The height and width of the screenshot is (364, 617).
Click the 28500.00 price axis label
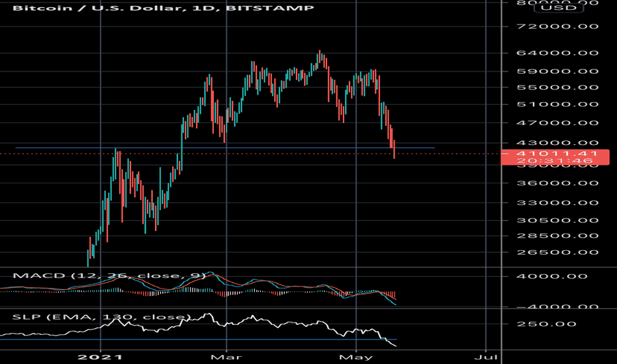(557, 236)
